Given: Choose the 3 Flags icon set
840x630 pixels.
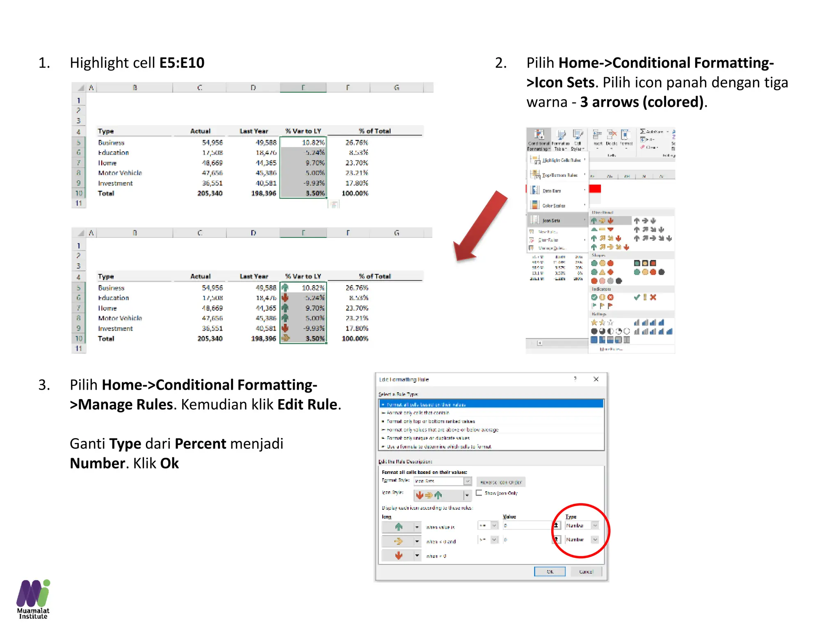Looking at the screenshot, I should tap(602, 306).
